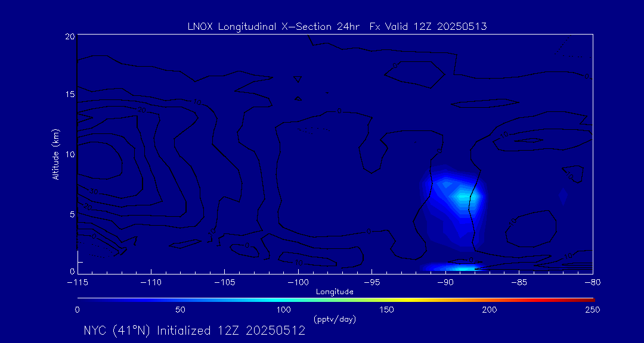
Task: Click the bright cyan LNOX peak at 6 km
Action: 463,195
